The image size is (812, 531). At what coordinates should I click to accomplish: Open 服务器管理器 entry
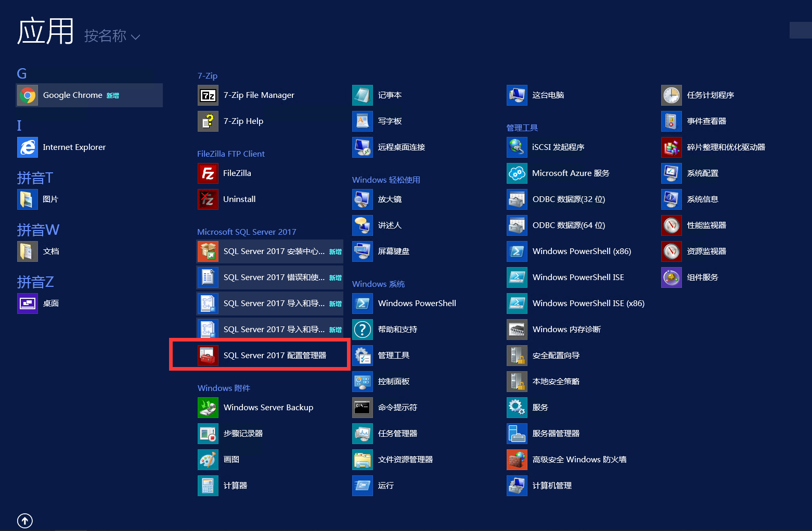pos(556,434)
